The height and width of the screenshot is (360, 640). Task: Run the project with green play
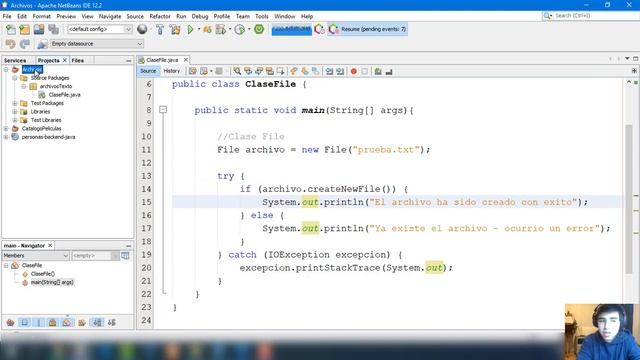[190, 29]
